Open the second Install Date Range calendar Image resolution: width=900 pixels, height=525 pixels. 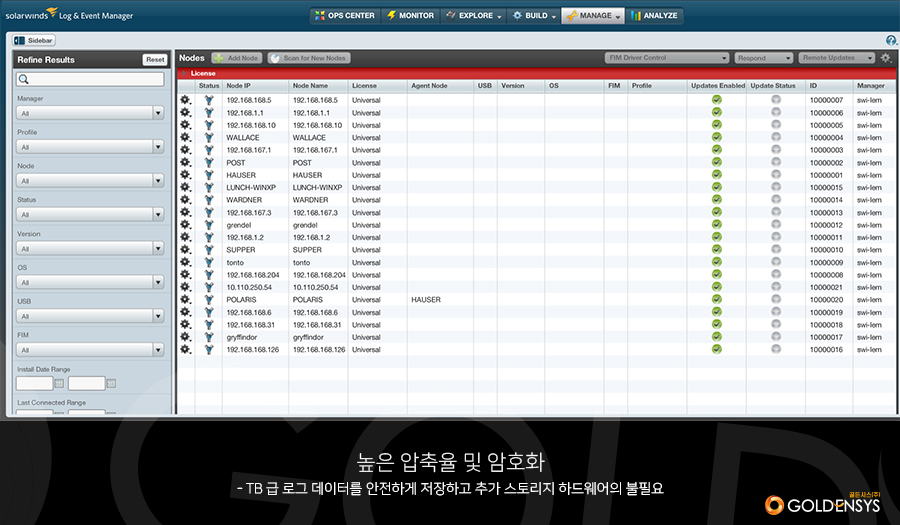click(x=111, y=383)
